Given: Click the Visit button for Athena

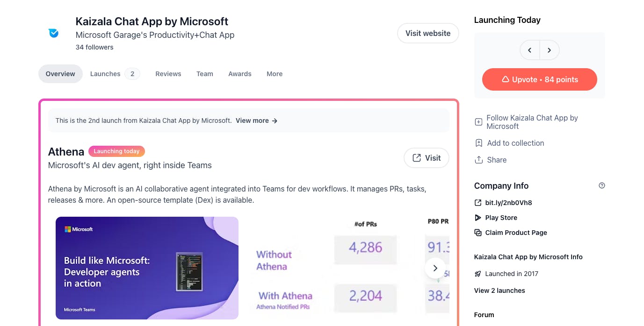Looking at the screenshot, I should point(427,158).
